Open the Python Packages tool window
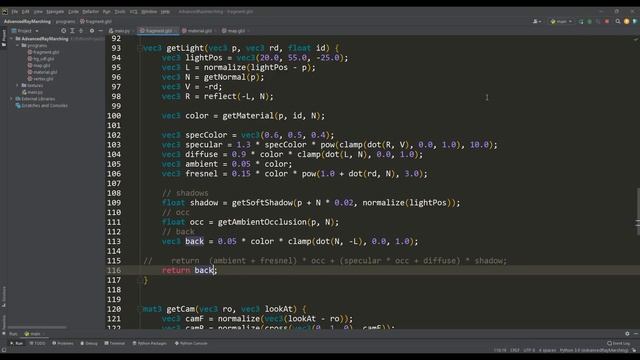 [149, 344]
